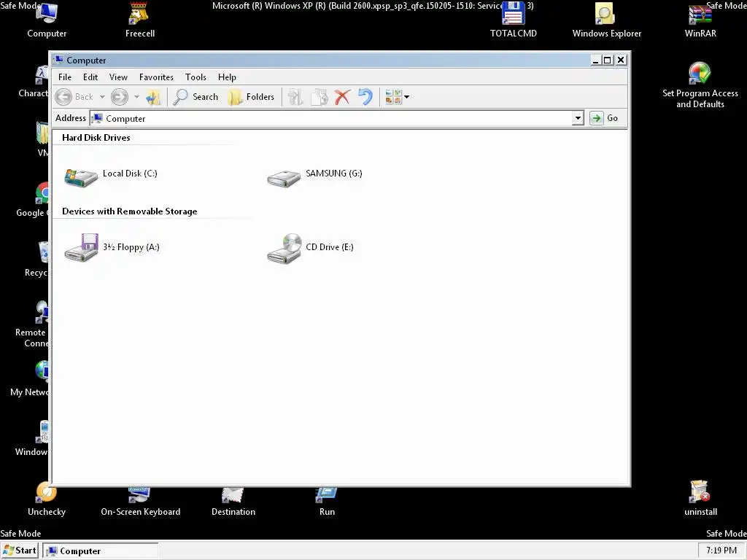Minimize the Computer window
Image resolution: width=747 pixels, height=560 pixels.
coord(595,60)
